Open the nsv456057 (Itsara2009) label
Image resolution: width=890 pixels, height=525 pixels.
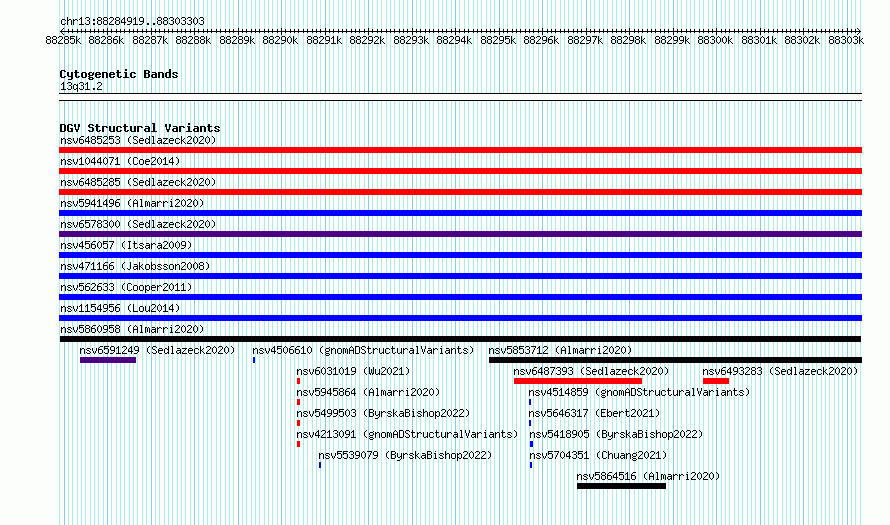tap(126, 245)
